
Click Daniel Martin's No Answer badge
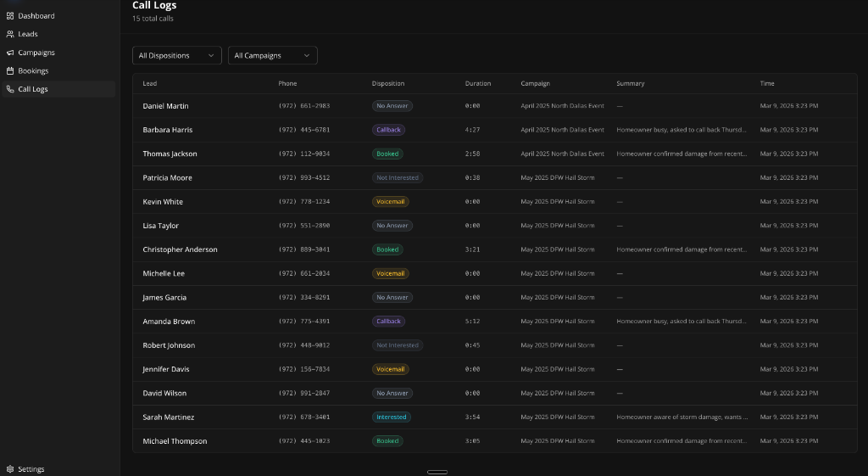point(392,106)
